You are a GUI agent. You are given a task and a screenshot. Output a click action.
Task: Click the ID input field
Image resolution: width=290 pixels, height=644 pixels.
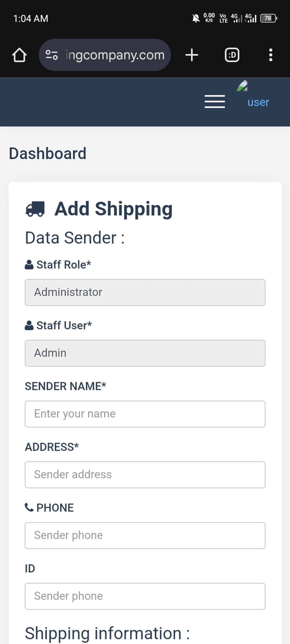click(145, 596)
